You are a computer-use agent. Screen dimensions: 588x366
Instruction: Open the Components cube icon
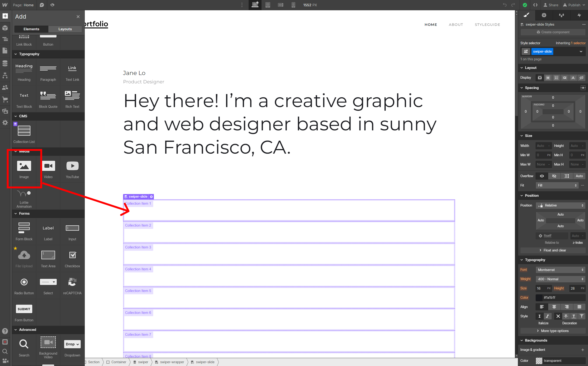click(5, 28)
